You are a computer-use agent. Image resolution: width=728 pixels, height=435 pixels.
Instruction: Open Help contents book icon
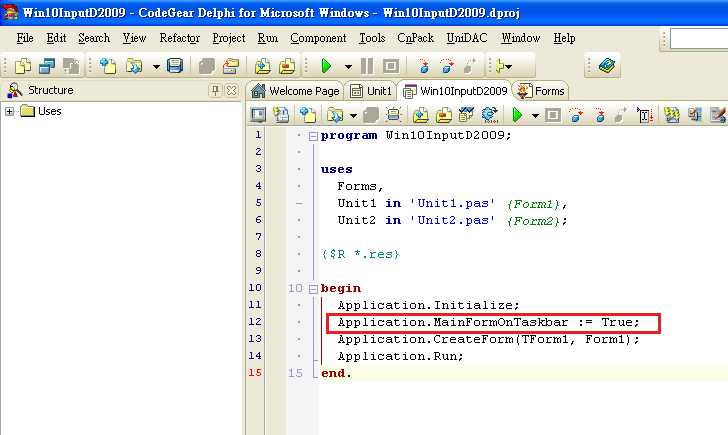pyautogui.click(x=606, y=66)
